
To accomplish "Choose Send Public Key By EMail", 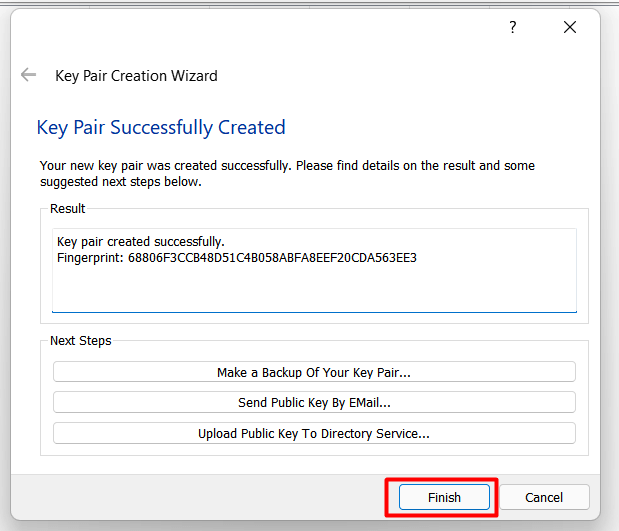I will coord(314,402).
